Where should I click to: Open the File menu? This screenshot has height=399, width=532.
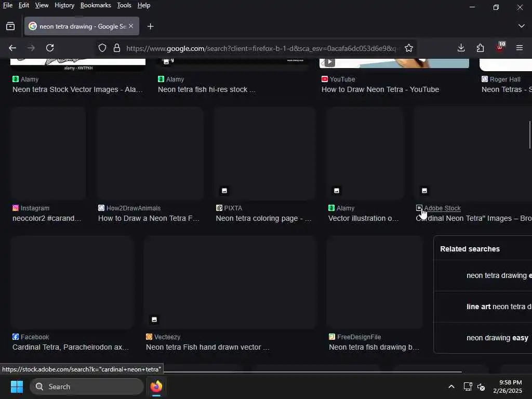coord(7,5)
